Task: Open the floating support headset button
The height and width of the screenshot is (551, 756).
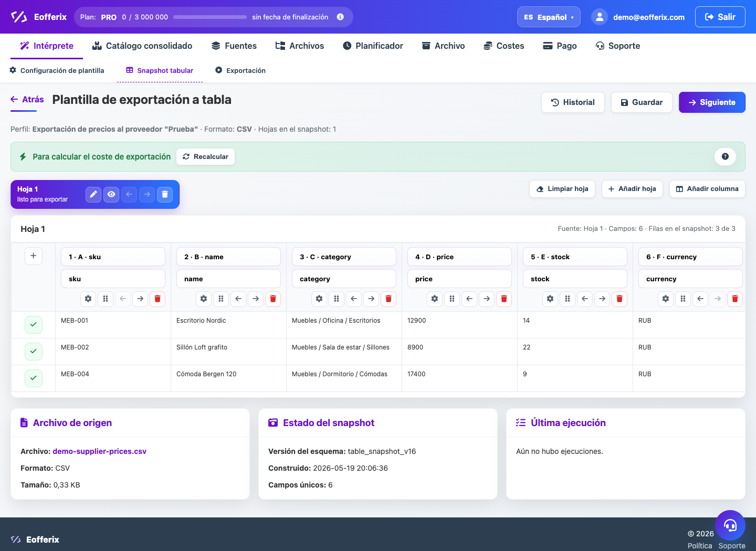Action: pos(730,525)
